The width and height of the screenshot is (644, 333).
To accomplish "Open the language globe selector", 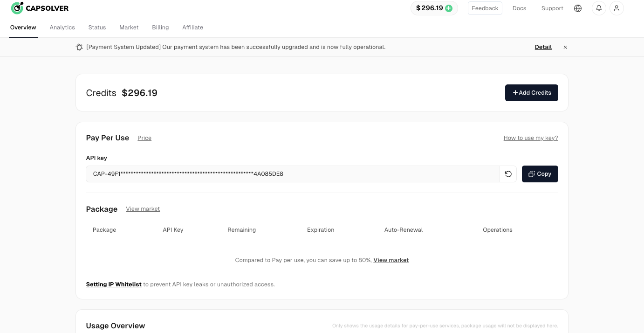I will click(x=578, y=8).
